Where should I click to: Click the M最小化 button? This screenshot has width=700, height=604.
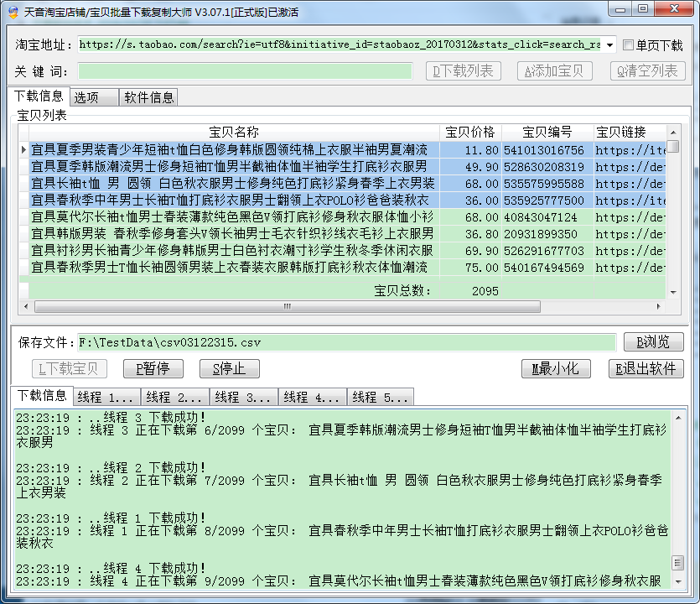(556, 369)
